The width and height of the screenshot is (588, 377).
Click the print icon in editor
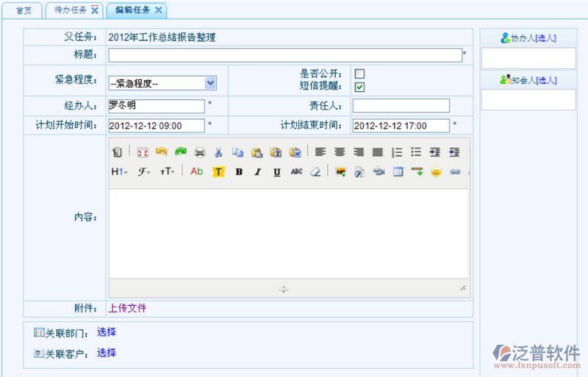coord(199,152)
